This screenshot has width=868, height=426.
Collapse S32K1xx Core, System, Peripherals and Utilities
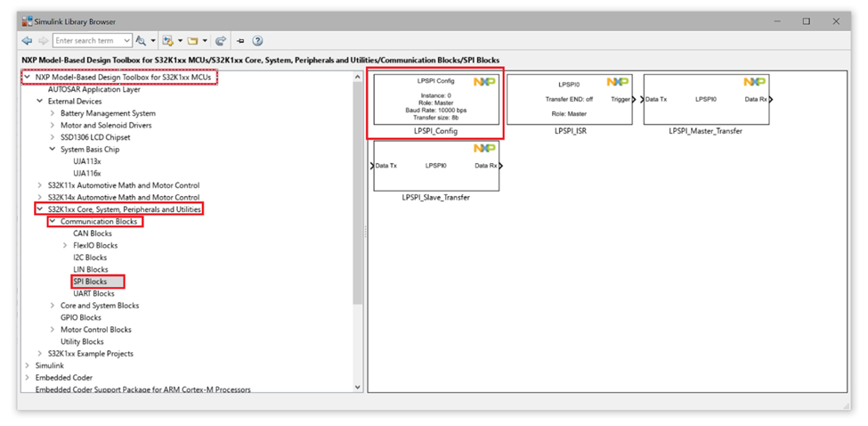tap(39, 209)
